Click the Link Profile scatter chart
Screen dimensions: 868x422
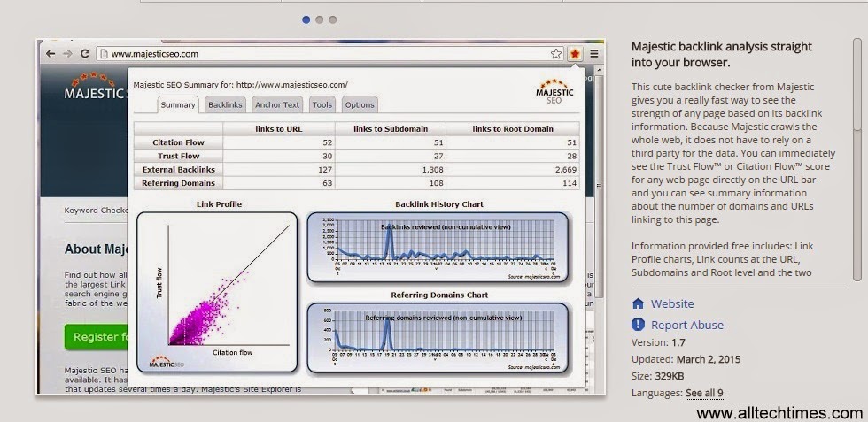pyautogui.click(x=217, y=292)
